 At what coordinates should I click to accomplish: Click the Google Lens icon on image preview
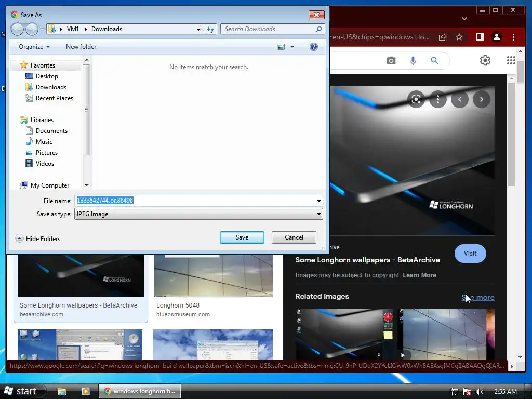coord(416,99)
